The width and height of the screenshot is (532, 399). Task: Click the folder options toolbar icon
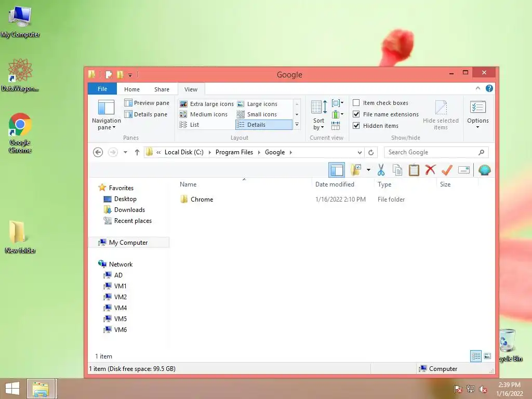355,170
